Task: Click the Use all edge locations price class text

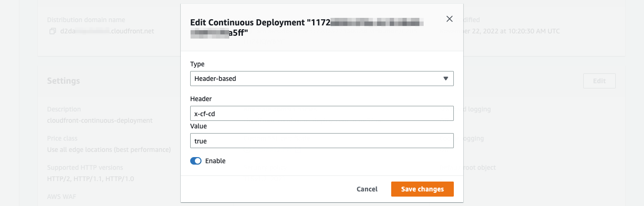Action: 109,150
